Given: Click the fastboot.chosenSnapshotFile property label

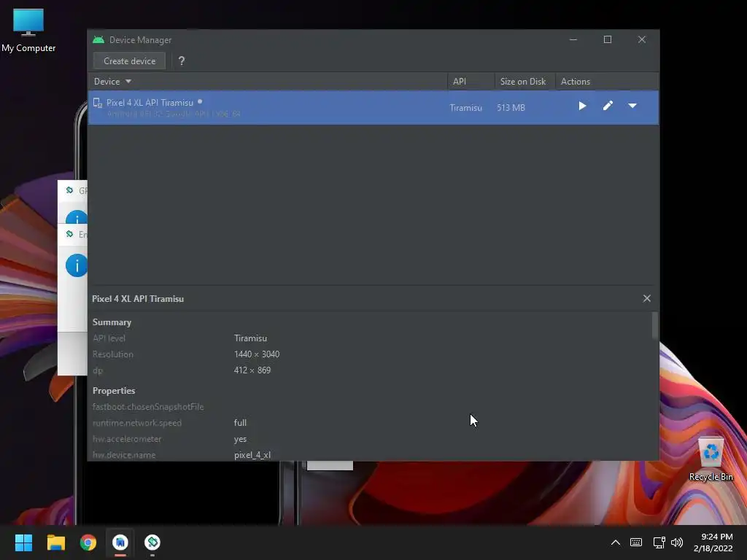Looking at the screenshot, I should (148, 407).
